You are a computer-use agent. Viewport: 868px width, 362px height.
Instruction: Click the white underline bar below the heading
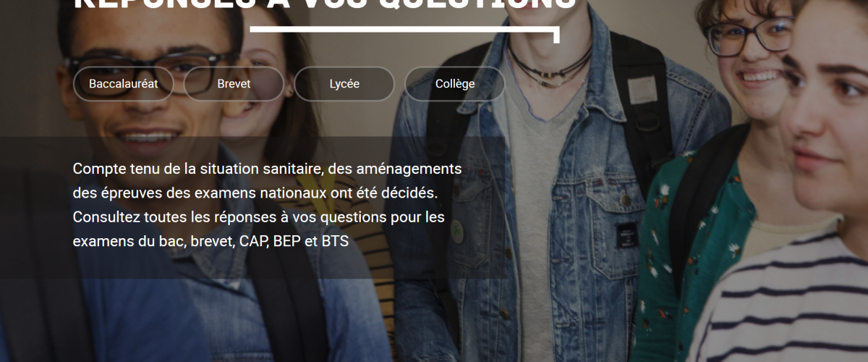tap(404, 31)
